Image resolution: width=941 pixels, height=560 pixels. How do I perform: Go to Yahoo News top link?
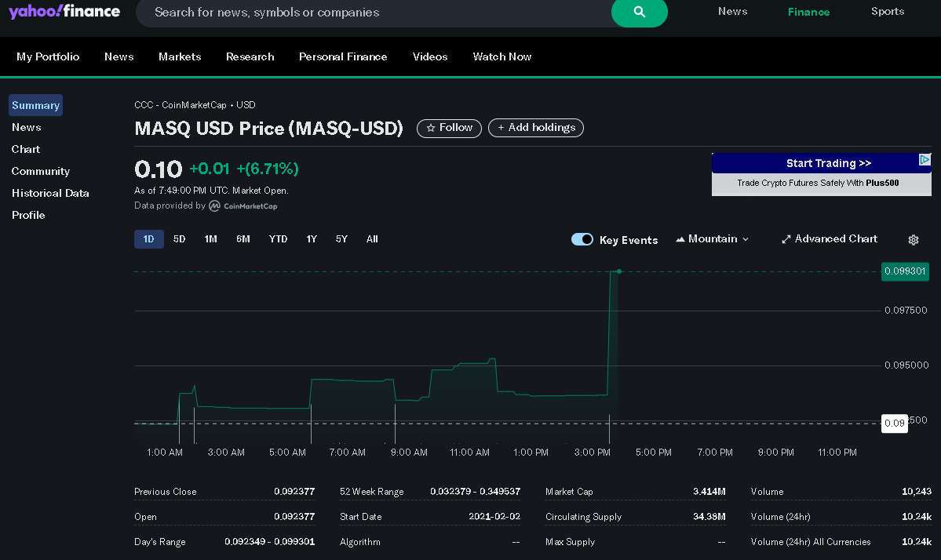[733, 12]
